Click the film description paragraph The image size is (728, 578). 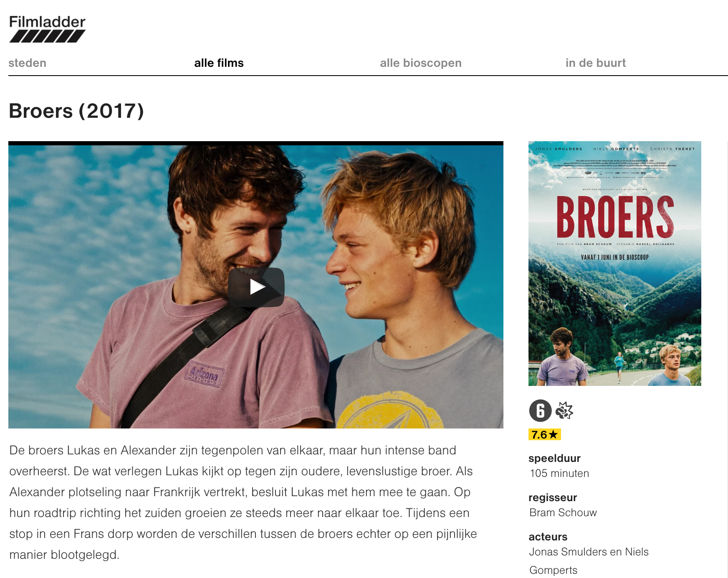click(243, 502)
